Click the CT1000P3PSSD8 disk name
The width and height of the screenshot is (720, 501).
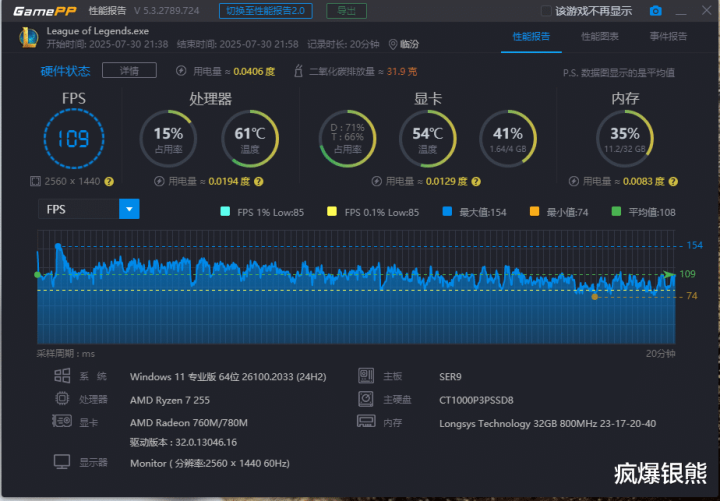point(476,400)
